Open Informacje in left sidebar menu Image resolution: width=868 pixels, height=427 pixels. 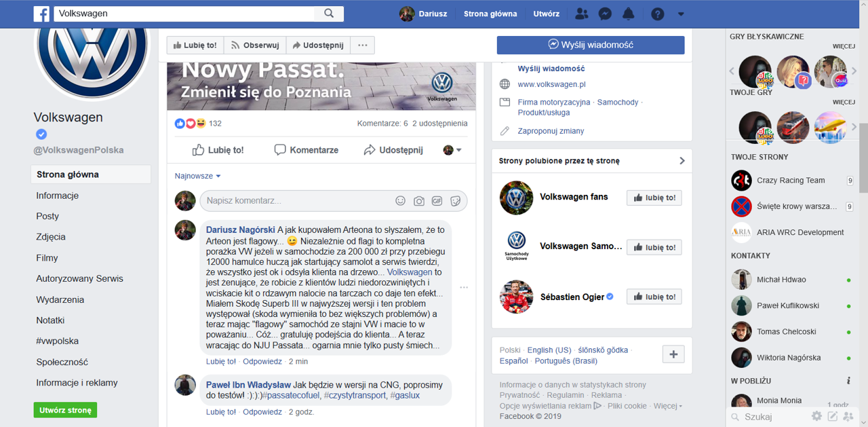(x=58, y=196)
